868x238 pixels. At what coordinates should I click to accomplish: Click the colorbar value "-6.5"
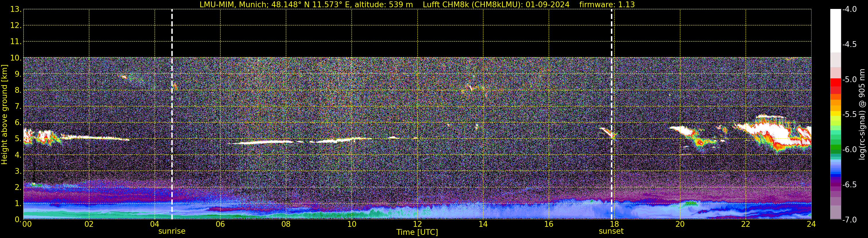point(849,185)
